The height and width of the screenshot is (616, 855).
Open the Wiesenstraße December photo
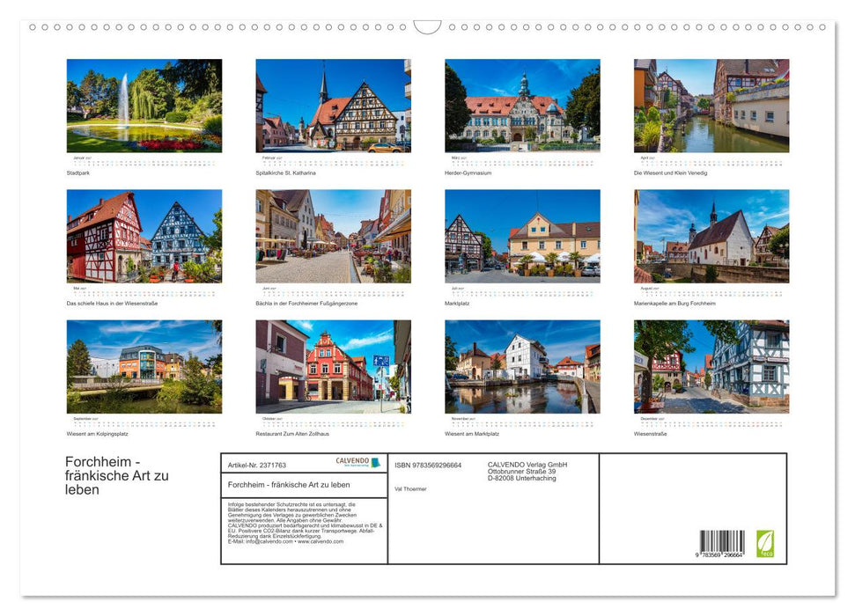pyautogui.click(x=711, y=367)
